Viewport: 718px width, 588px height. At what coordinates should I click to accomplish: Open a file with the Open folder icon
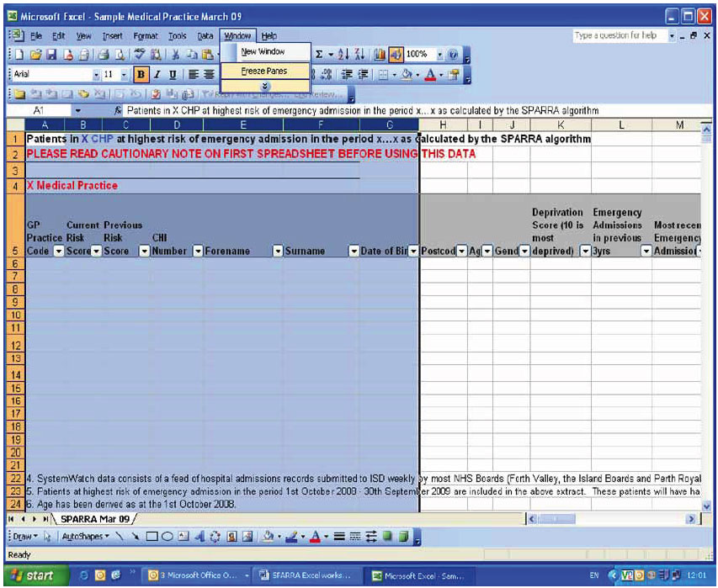click(35, 55)
